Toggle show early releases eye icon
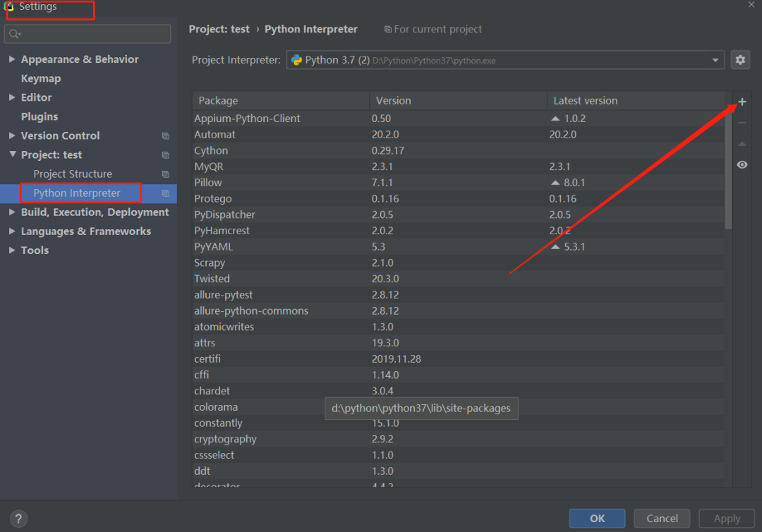The image size is (762, 532). coord(742,164)
